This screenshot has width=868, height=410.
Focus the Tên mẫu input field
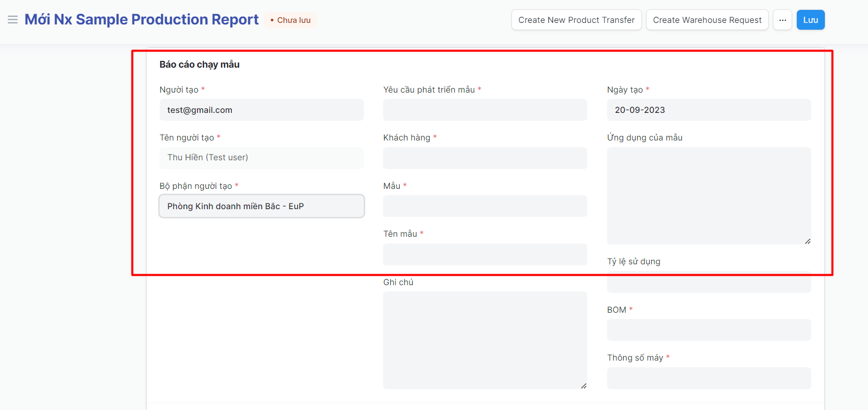pos(484,254)
